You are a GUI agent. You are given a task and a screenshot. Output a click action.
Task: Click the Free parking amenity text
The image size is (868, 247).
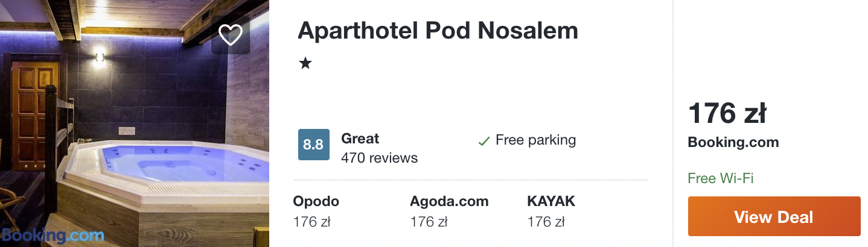[535, 140]
